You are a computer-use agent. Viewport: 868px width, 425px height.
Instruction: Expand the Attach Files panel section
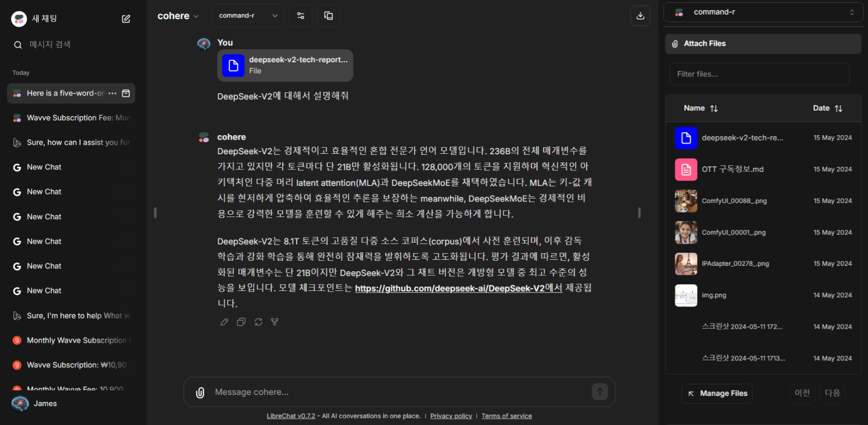763,44
